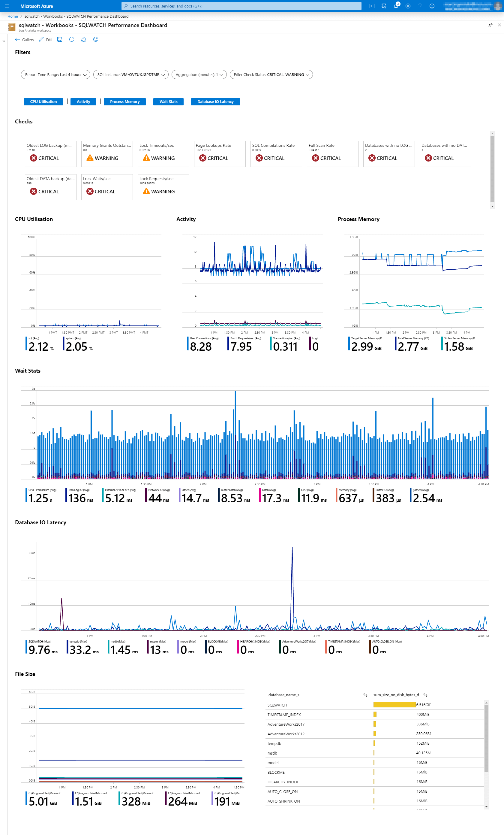Viewport: 504px width, 835px height.
Task: Close the workbook blade
Action: point(499,25)
